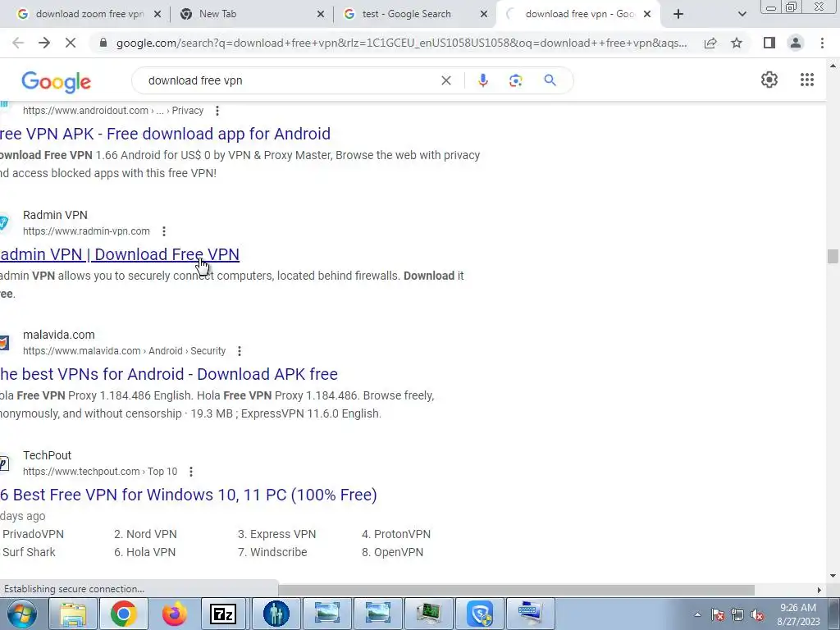Open Chrome three-dot menu

tap(822, 43)
